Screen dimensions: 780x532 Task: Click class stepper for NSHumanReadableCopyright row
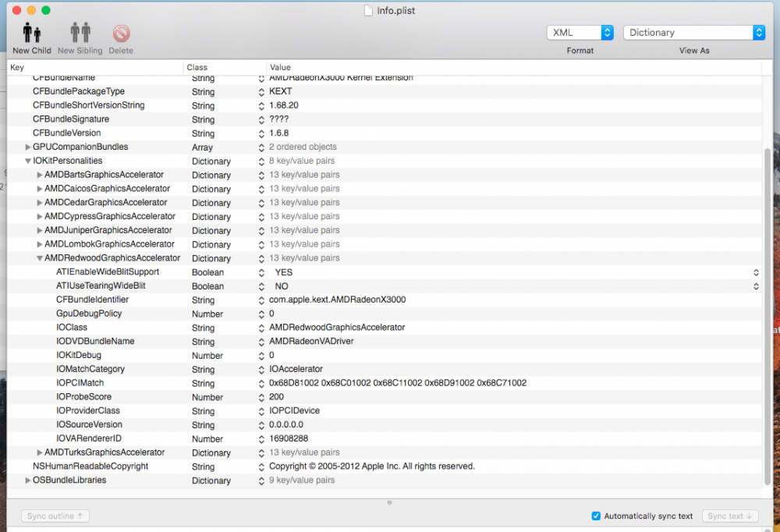[261, 467]
